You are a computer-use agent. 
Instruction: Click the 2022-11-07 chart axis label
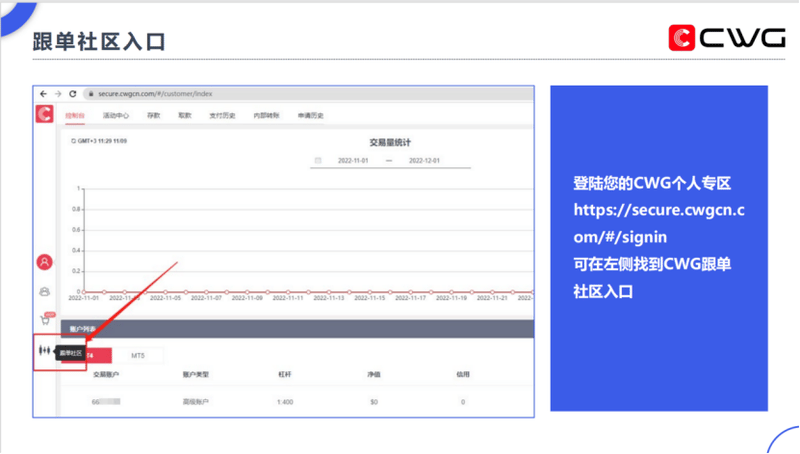[206, 298]
